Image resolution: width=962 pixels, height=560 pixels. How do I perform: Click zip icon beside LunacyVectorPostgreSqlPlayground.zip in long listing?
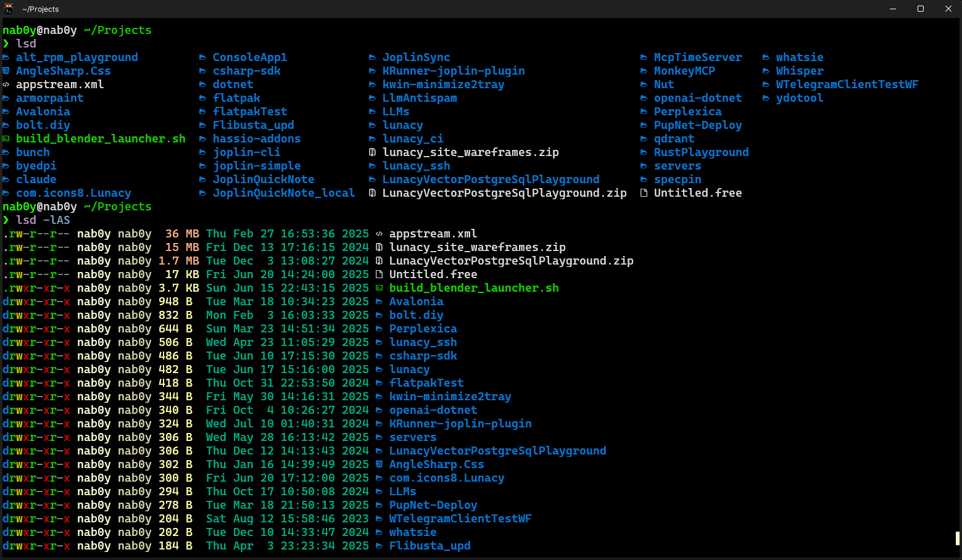[x=379, y=261]
